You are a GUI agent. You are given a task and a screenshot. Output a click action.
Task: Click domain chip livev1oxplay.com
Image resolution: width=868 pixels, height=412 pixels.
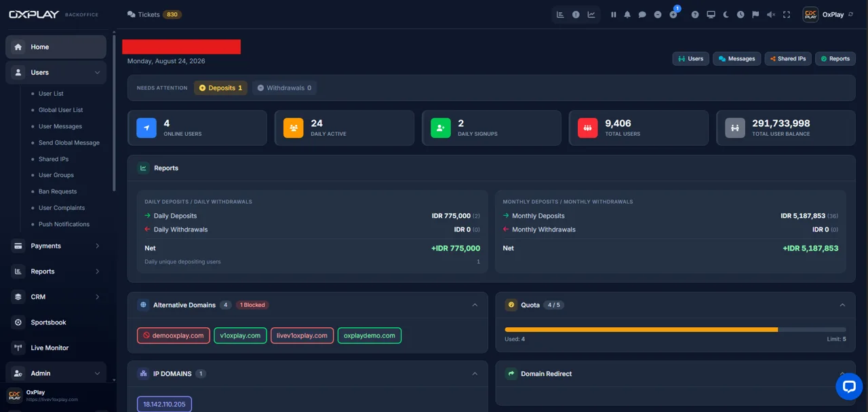pos(302,335)
